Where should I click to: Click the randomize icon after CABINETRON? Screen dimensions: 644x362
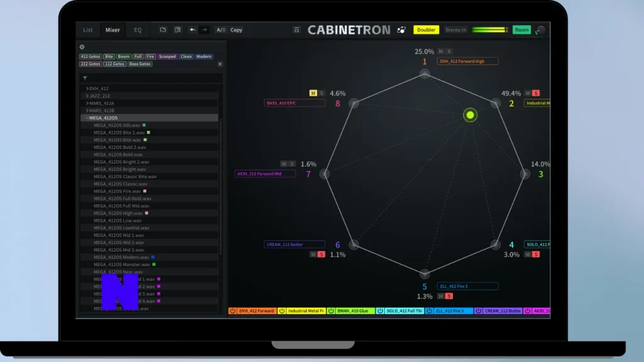tap(402, 30)
